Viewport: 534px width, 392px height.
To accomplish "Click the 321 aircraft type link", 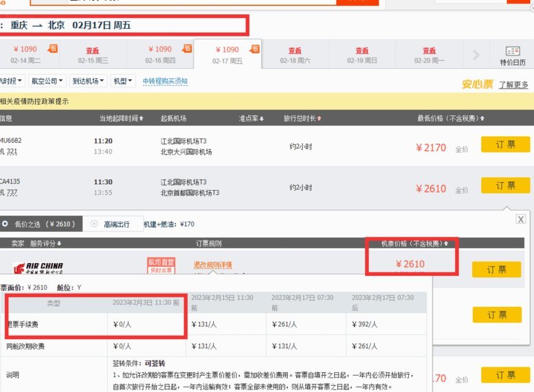I will 12,152.
